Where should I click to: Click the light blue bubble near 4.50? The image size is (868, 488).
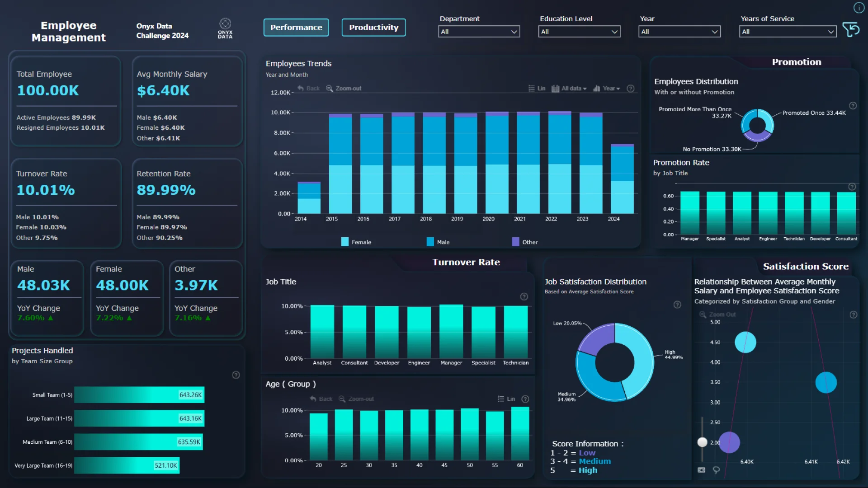(x=745, y=343)
